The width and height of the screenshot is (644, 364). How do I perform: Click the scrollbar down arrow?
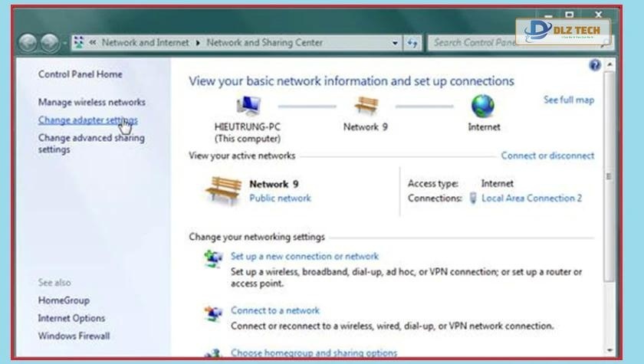(x=609, y=351)
